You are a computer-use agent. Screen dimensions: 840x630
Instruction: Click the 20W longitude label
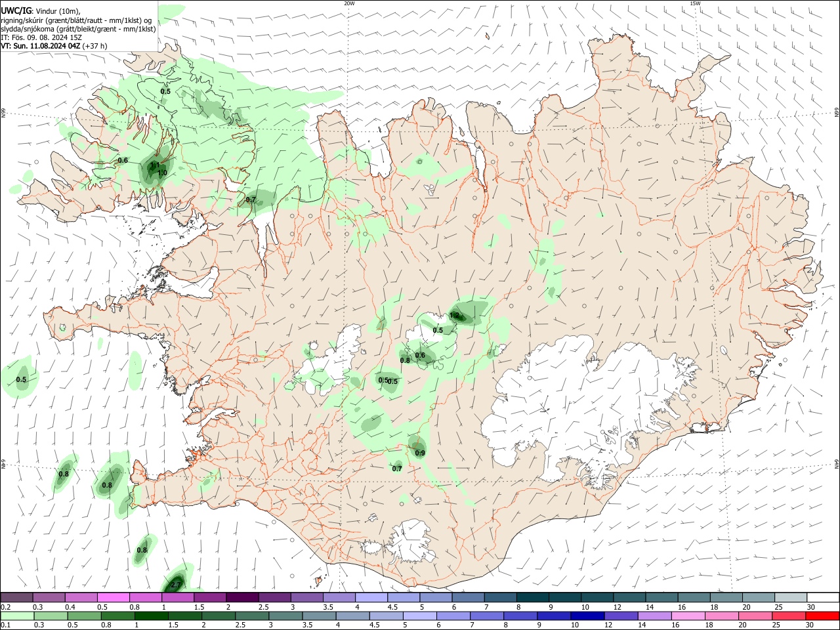[x=349, y=3]
